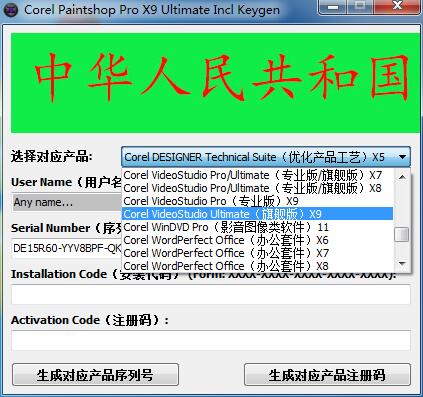Choose Corel VideoStudio Pro X9 in list
The height and width of the screenshot is (397, 423).
point(257,201)
